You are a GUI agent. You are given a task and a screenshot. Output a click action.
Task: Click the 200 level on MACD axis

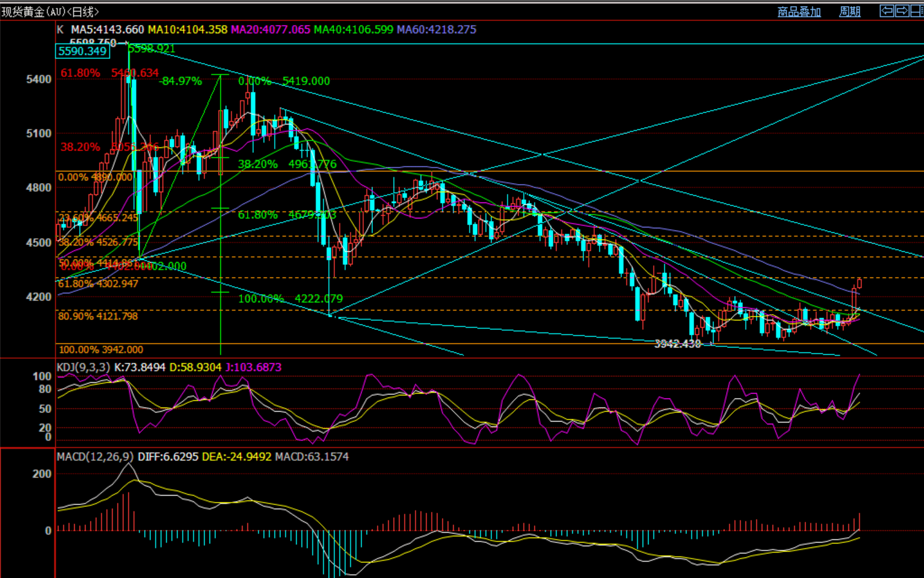42,474
